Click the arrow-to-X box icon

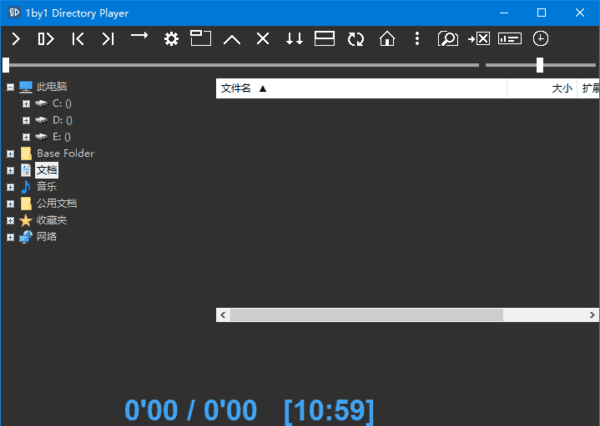pyautogui.click(x=479, y=39)
